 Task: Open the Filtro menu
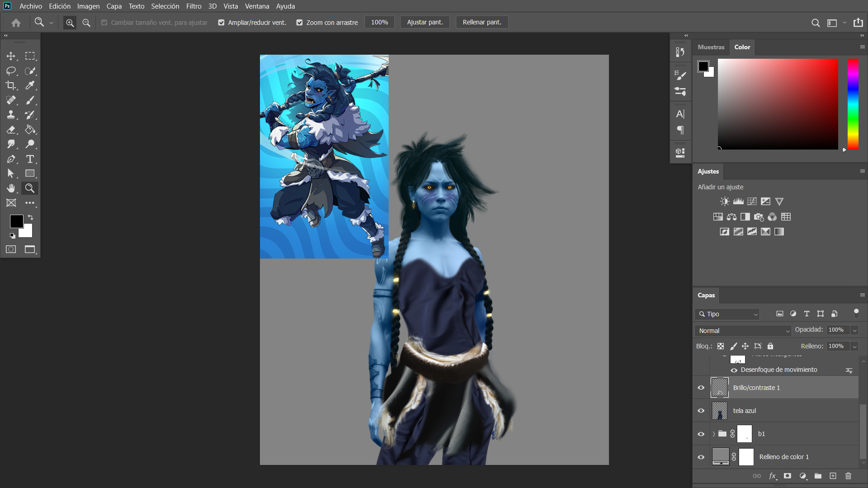(x=193, y=6)
